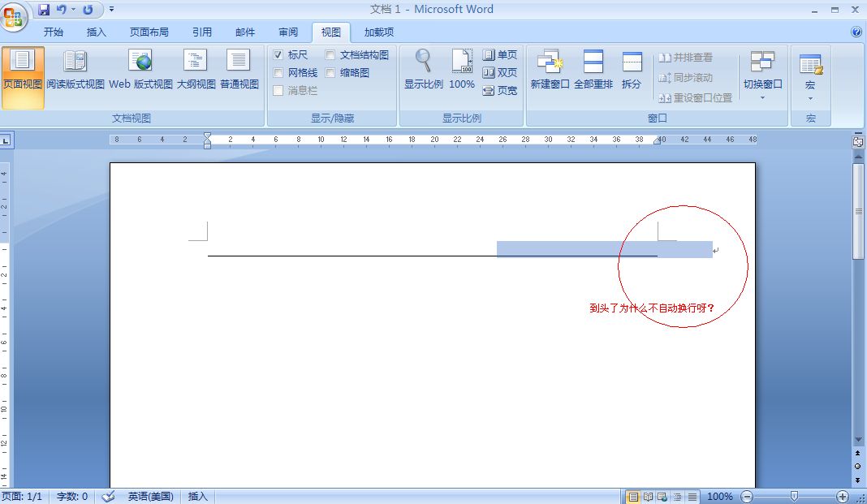Viewport: 867px width, 504px height.
Task: Open the 引用 References tab
Action: [202, 32]
